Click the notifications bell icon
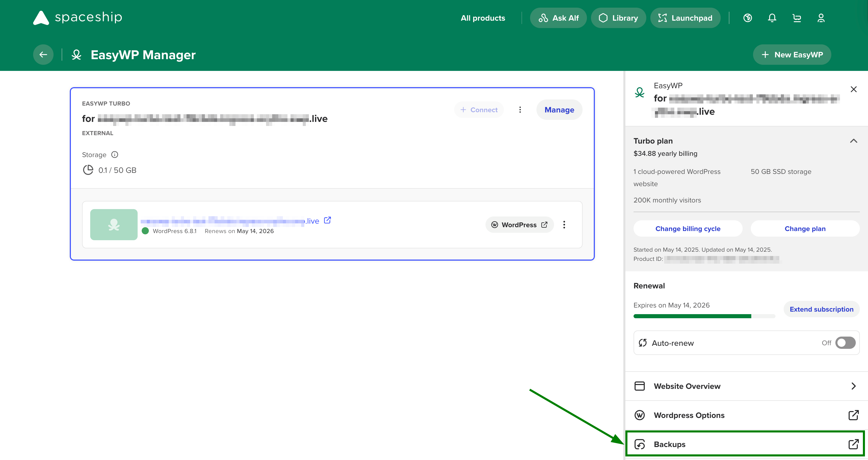 [x=772, y=18]
